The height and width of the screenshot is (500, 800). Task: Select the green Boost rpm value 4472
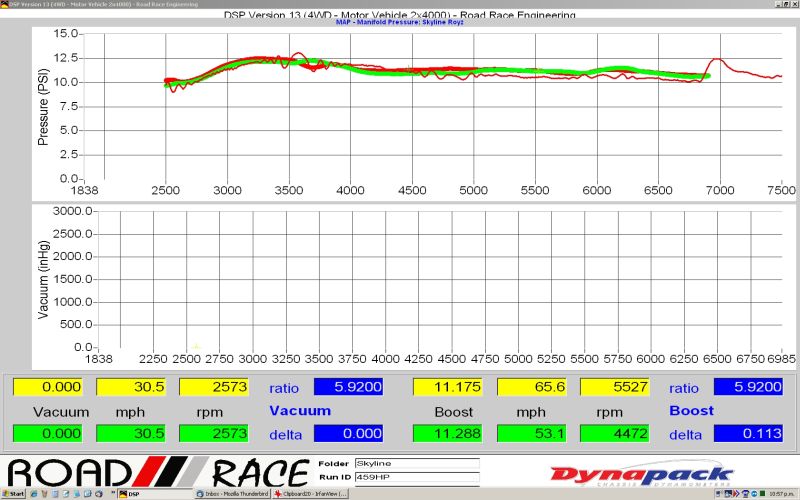point(614,433)
